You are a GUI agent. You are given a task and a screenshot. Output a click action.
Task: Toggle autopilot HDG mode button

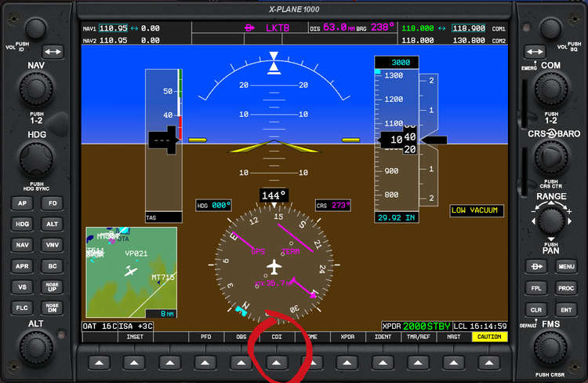[x=22, y=224]
